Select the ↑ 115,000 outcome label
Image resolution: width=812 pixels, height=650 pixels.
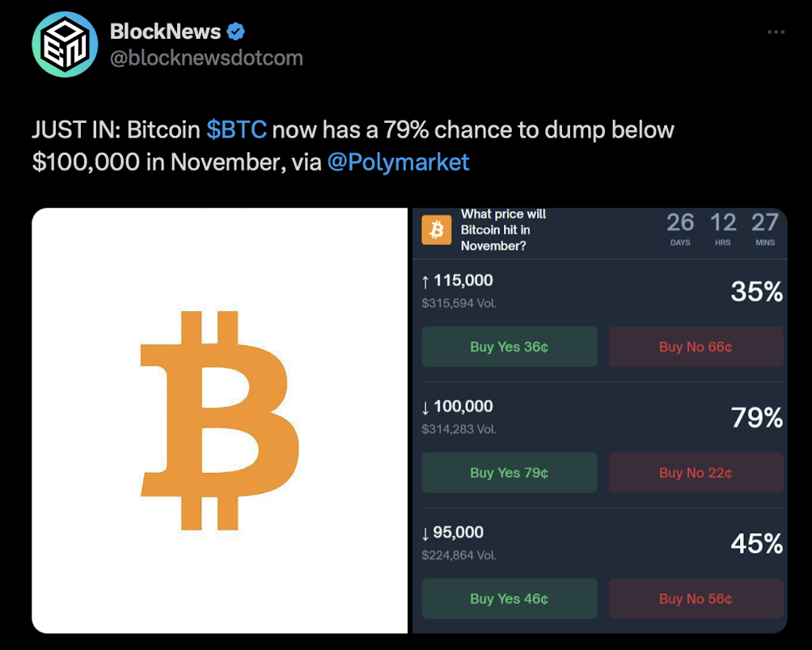pos(457,281)
